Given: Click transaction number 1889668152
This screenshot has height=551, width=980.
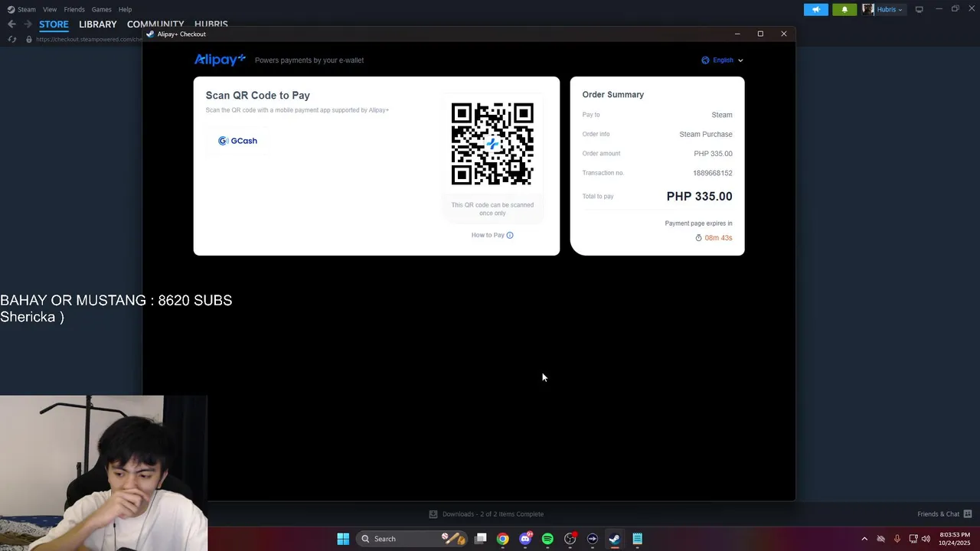Looking at the screenshot, I should tap(712, 173).
